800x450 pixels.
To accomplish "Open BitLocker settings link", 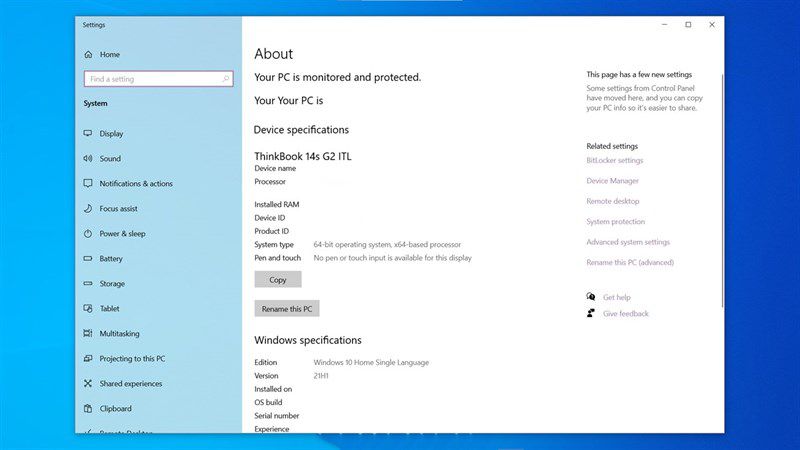I will click(614, 160).
